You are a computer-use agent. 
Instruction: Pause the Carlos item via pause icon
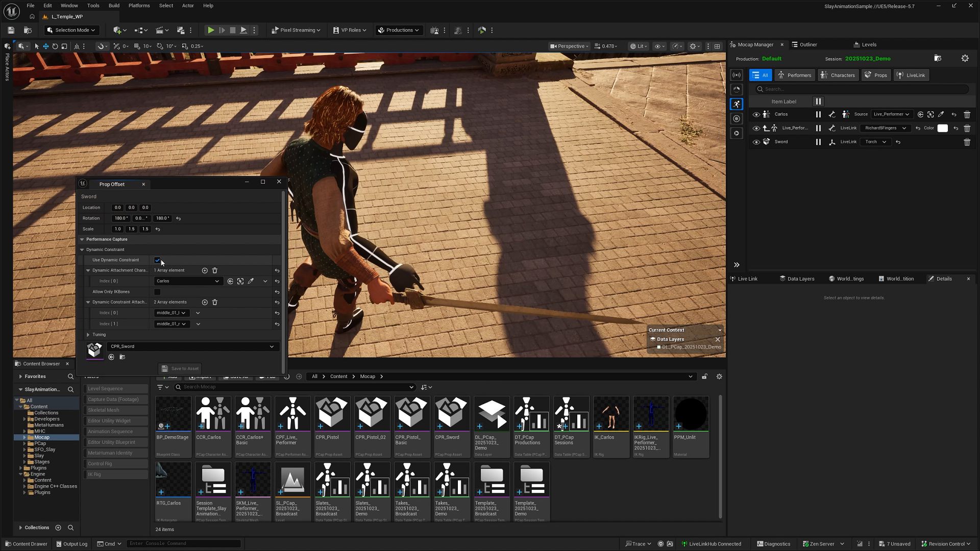(x=819, y=114)
